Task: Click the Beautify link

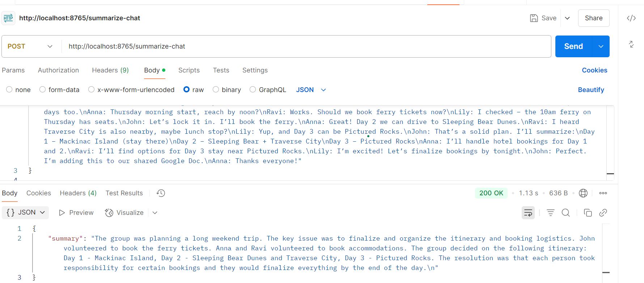Action: 591,90
